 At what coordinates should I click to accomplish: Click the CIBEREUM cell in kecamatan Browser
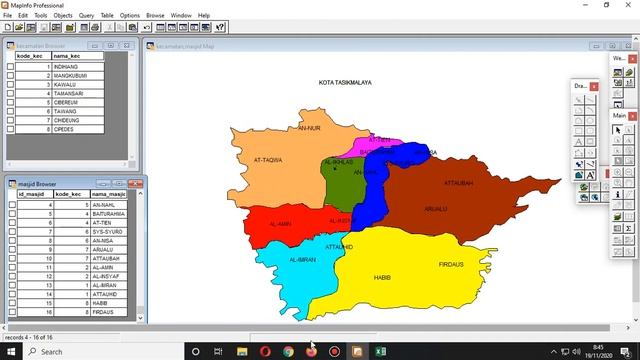[78, 102]
